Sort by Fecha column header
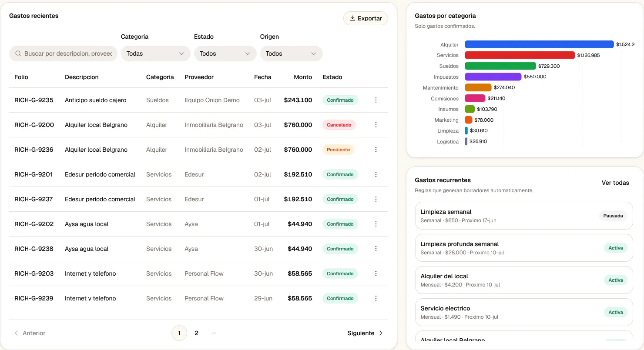This screenshot has height=350, width=644. (263, 77)
